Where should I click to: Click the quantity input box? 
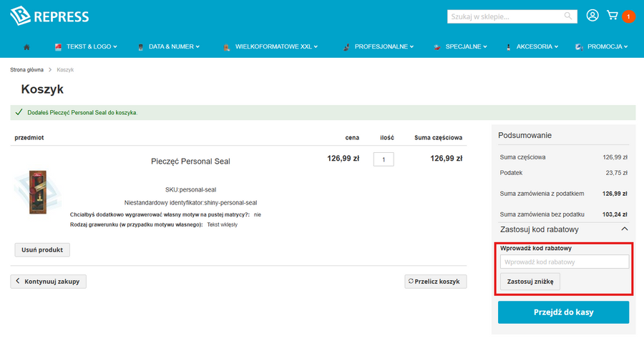tap(384, 159)
